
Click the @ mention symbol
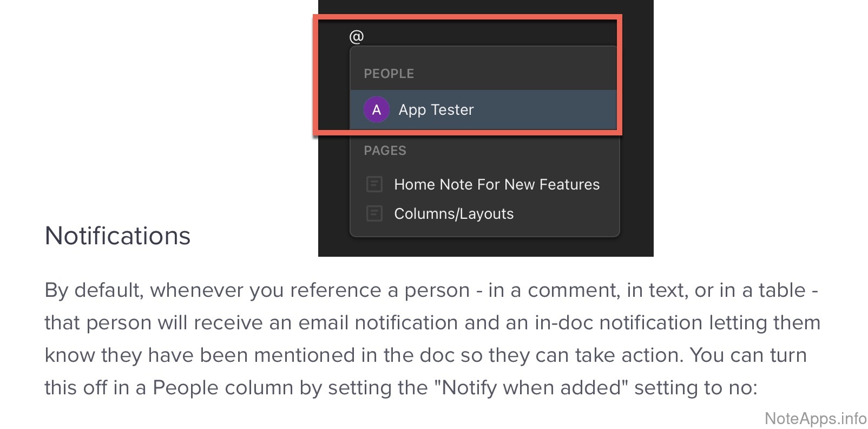[x=357, y=36]
